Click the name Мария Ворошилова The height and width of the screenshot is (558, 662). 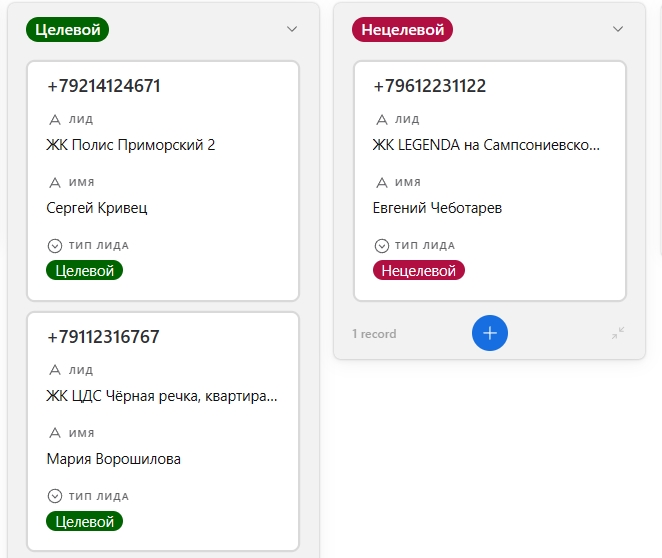[x=113, y=459]
